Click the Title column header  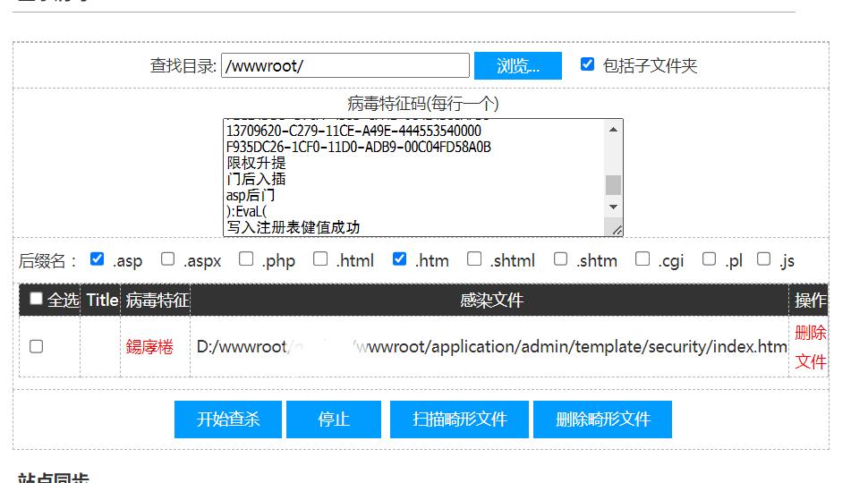tap(102, 300)
